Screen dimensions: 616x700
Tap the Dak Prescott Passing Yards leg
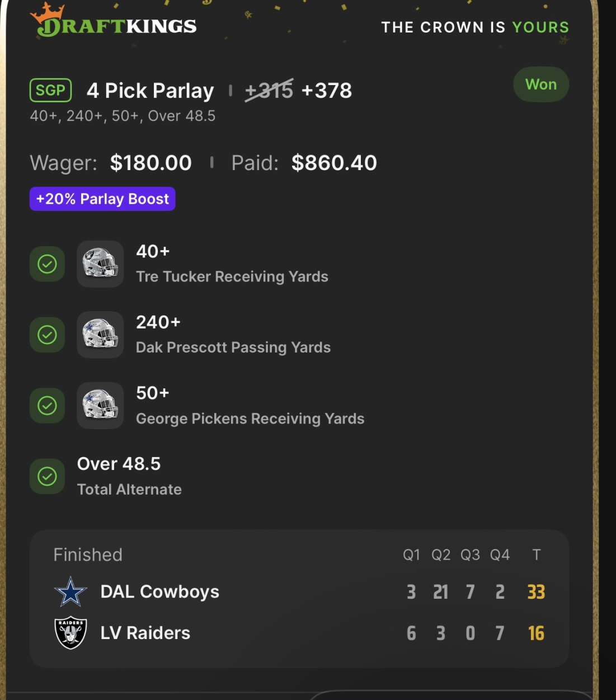pos(233,347)
